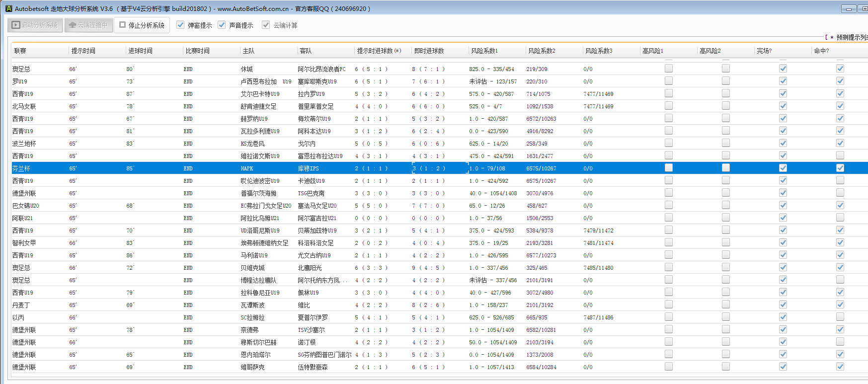The width and height of the screenshot is (868, 384).
Task: Click the 停止分析系统 stop button
Action: coord(142,25)
